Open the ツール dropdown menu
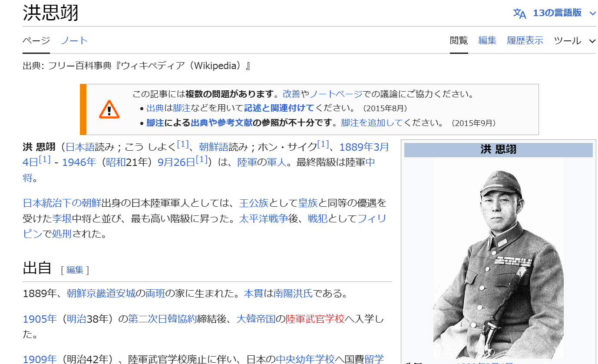Viewport: 598px width, 364px height. 574,41
